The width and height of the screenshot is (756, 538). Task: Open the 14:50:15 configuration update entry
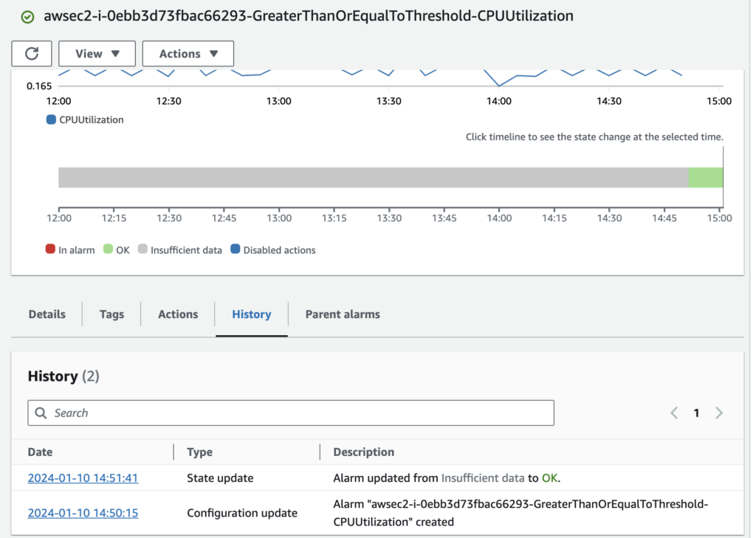tap(83, 513)
